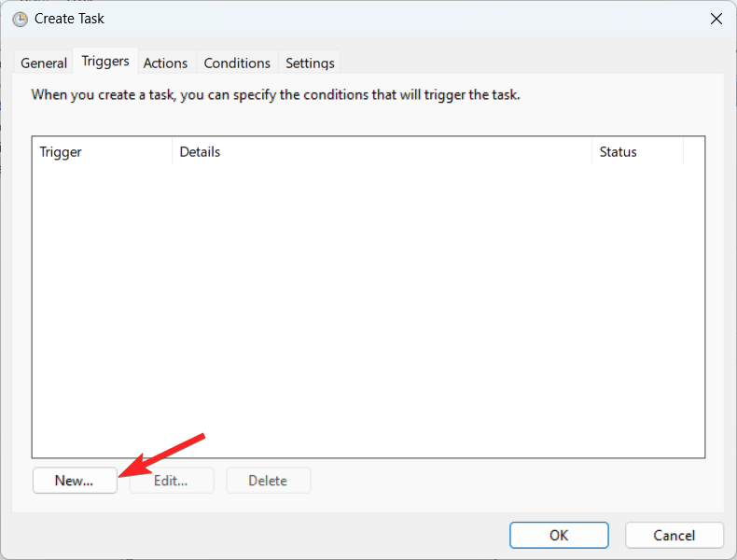This screenshot has width=737, height=560.
Task: Open the Settings tab
Action: [x=310, y=63]
